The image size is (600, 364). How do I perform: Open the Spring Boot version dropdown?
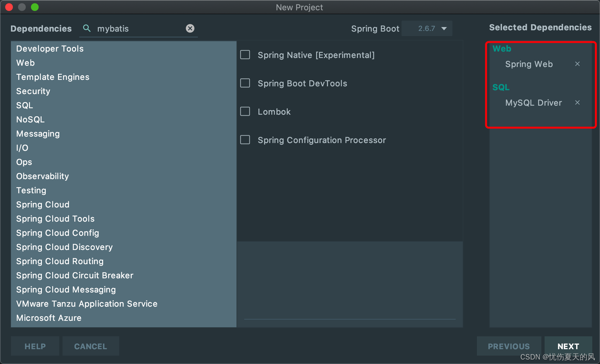[427, 28]
